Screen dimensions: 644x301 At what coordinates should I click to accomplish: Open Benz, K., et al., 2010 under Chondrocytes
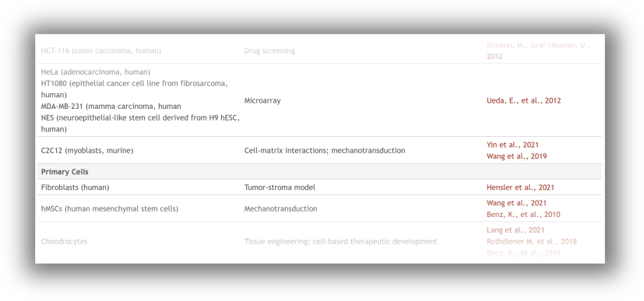(x=523, y=253)
